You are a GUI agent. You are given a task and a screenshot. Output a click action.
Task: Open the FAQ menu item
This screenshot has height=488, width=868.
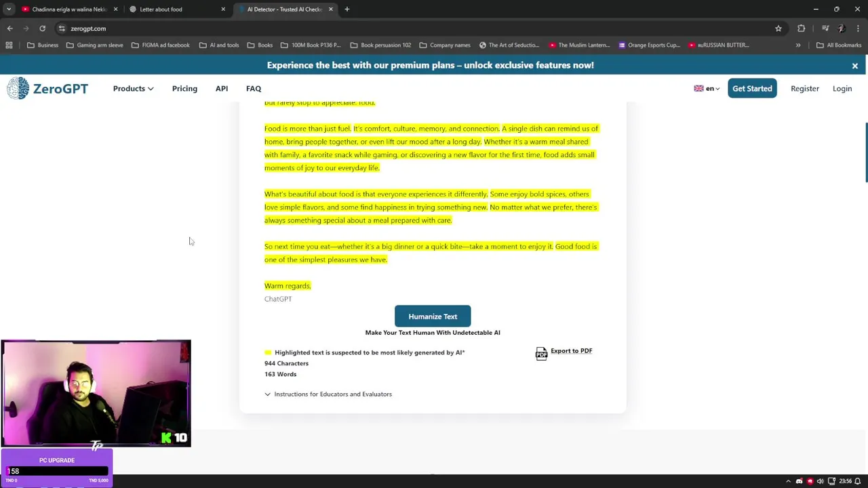pyautogui.click(x=254, y=89)
